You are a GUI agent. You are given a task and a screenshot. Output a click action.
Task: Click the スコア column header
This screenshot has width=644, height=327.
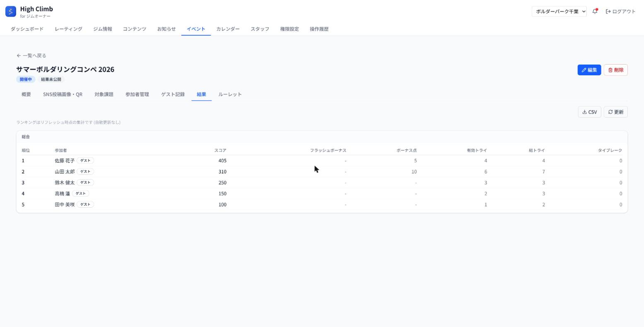click(220, 150)
